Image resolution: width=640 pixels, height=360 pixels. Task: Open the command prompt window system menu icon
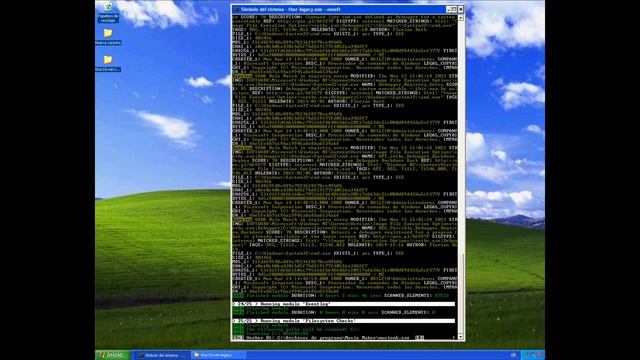point(236,9)
